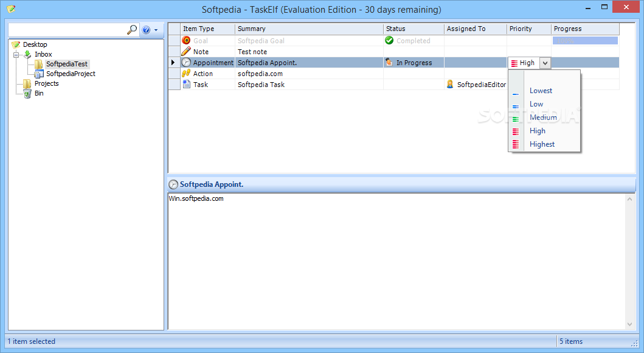Click the row selector for the Task row

(x=175, y=85)
